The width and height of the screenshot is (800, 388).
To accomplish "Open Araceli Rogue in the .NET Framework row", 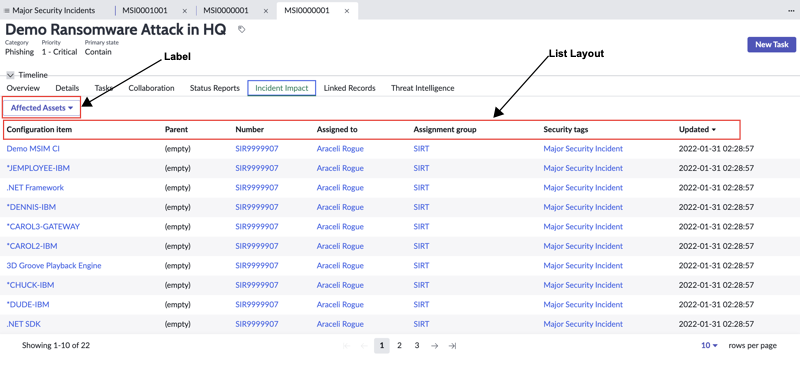I will pos(340,187).
